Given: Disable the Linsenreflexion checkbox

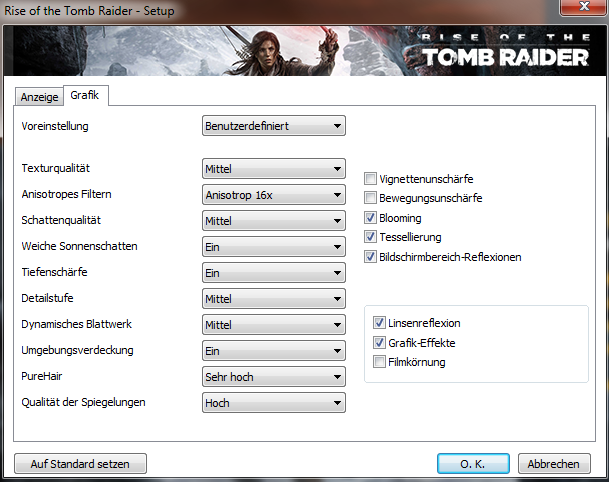Looking at the screenshot, I should point(379,323).
